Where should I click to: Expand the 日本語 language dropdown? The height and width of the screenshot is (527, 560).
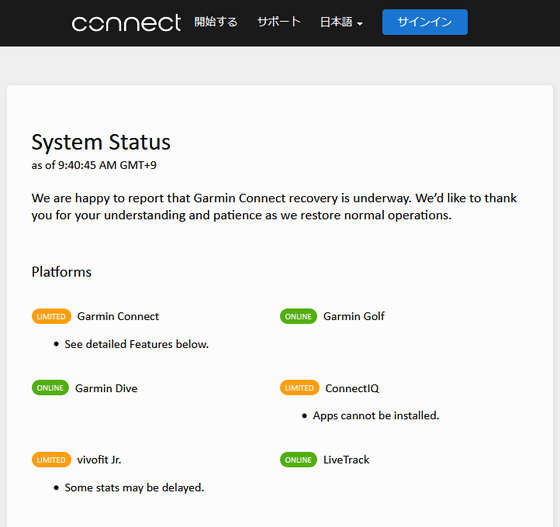[341, 22]
